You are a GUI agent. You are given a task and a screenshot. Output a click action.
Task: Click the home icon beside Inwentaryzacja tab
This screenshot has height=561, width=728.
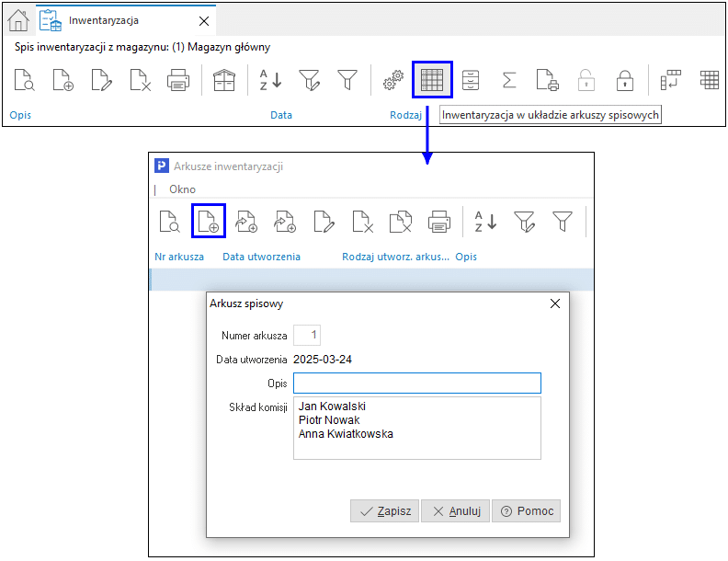18,20
